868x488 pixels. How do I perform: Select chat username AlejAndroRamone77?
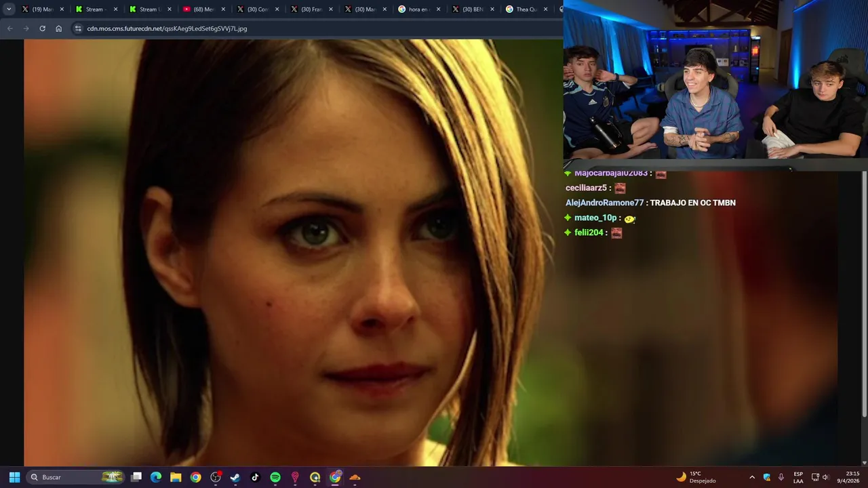(x=604, y=203)
